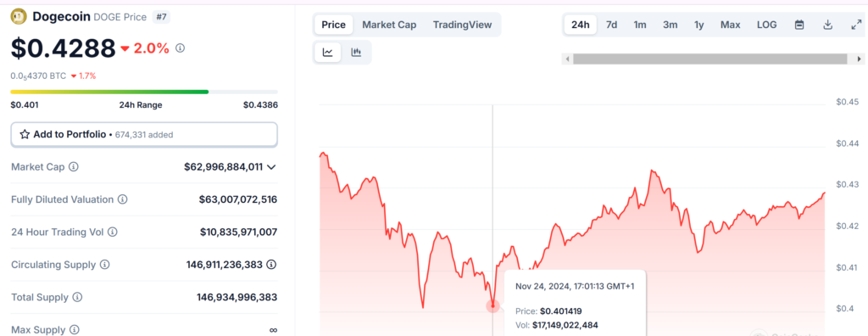The image size is (868, 336).
Task: Click info icon for 24 Hour Trading Vol
Action: click(x=113, y=232)
